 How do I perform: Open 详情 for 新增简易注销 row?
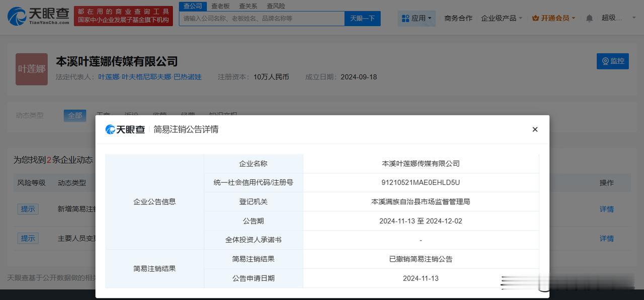(606, 209)
